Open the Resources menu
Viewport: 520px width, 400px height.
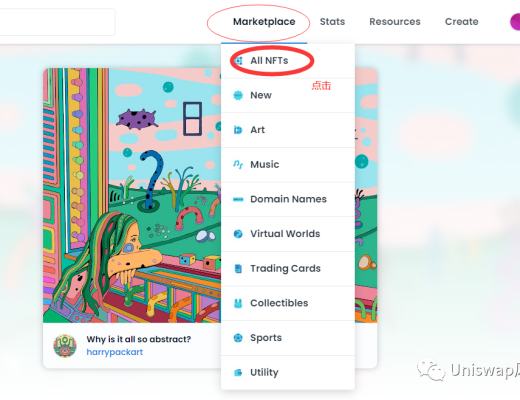395,22
